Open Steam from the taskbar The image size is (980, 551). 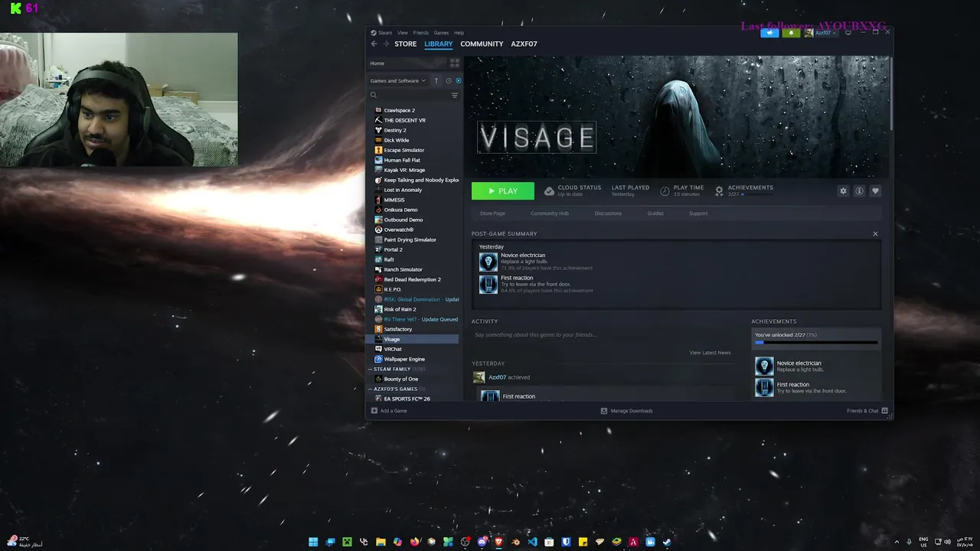(x=667, y=542)
